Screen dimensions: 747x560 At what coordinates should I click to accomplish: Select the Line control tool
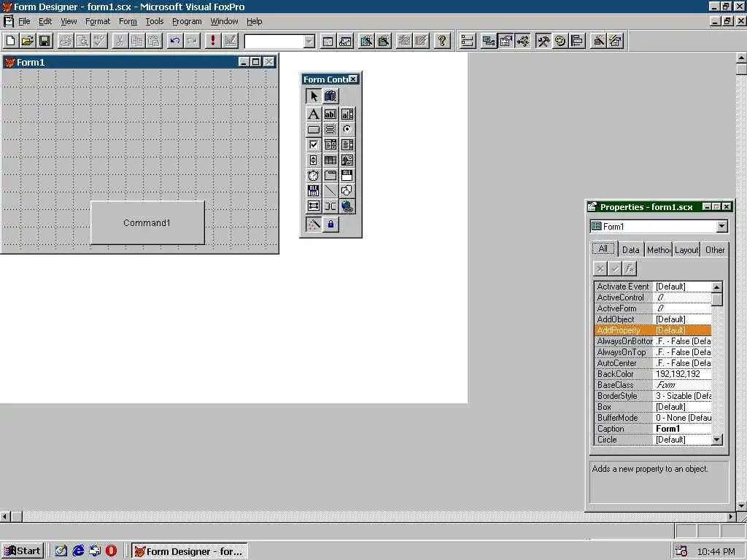click(x=330, y=190)
